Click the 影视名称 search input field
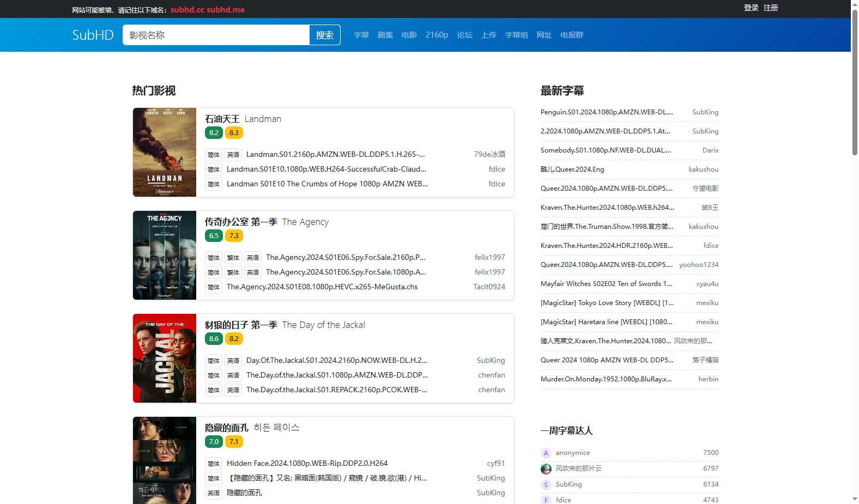The image size is (859, 504). click(216, 35)
